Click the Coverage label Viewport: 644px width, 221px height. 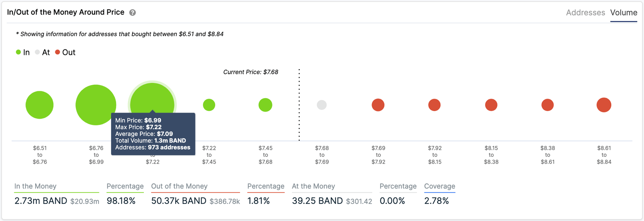(439, 186)
